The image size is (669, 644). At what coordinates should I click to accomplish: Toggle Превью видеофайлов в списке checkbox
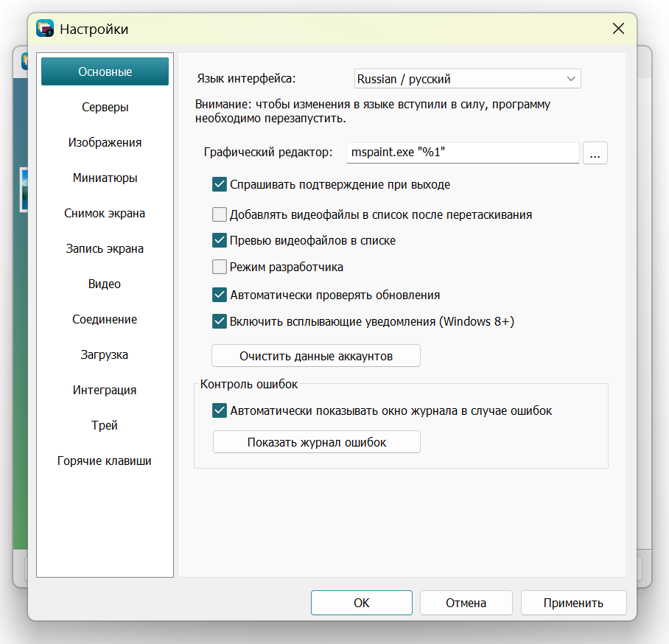point(220,240)
